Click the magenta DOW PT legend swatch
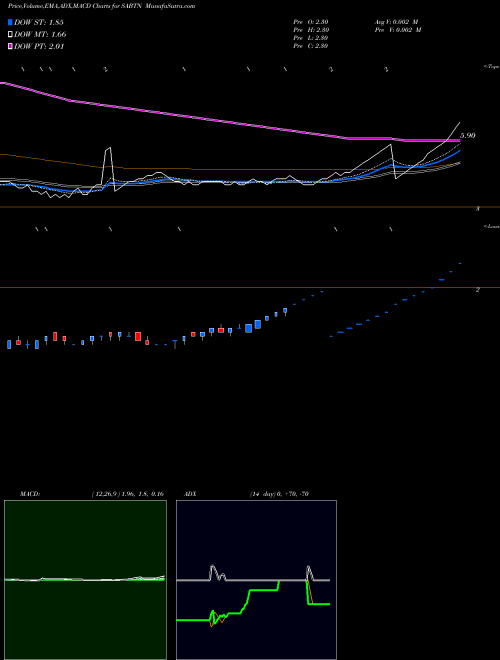Viewport: 500px width, 660px height. pos(10,47)
